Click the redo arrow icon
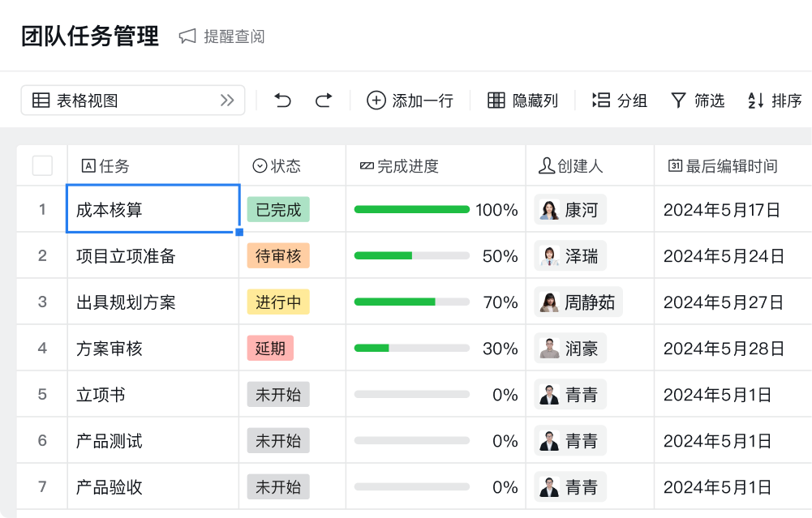The width and height of the screenshot is (812, 518). (x=324, y=100)
